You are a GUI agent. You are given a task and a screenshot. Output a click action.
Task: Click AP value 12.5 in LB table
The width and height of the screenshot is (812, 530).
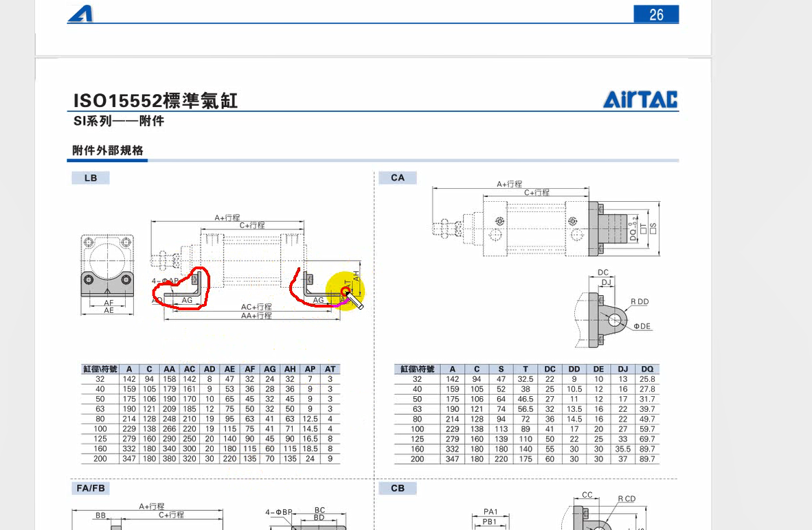(x=310, y=419)
